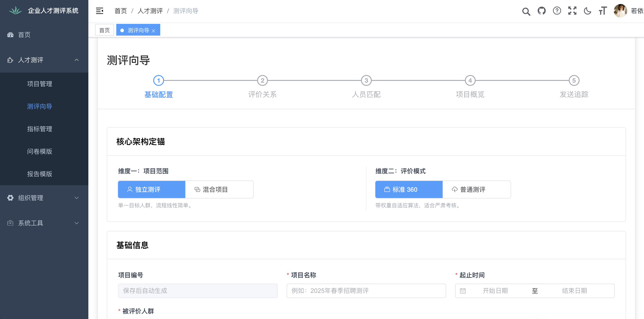
Task: Jump to step 2 评价关系 circle
Action: (262, 80)
